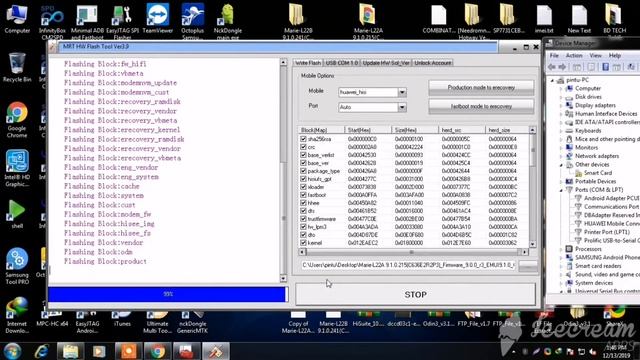This screenshot has height=360, width=640.
Task: Switch to Chrome in the taskbar
Action: pyautogui.click(x=157, y=351)
